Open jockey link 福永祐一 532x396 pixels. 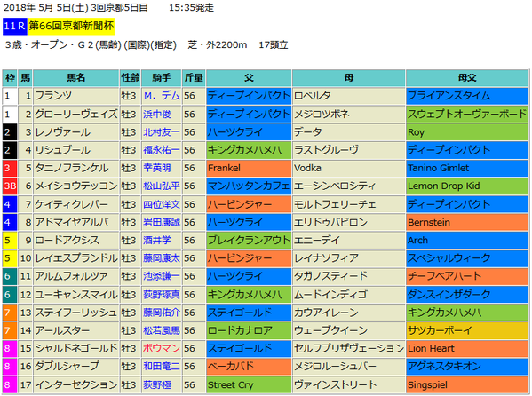[162, 150]
